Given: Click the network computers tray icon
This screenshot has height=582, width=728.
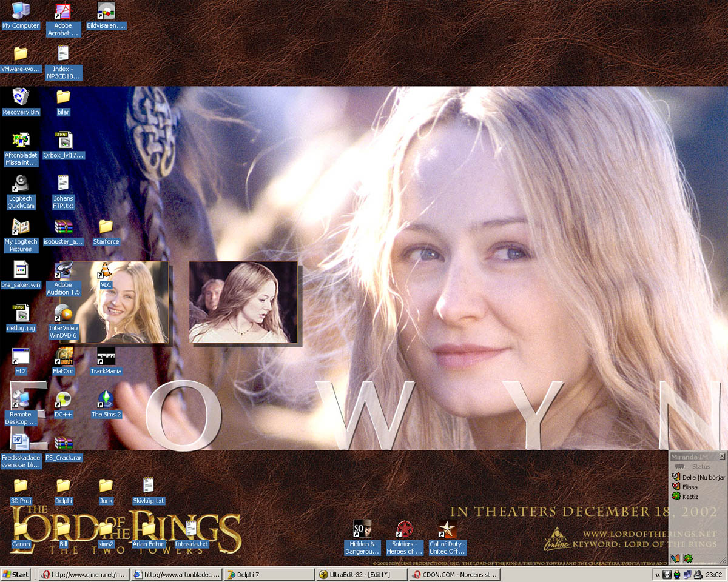Looking at the screenshot, I should tap(687, 575).
